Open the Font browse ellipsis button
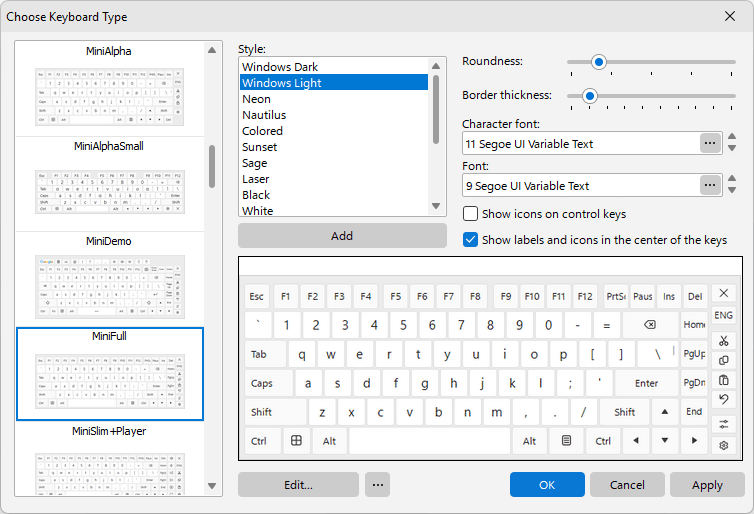The width and height of the screenshot is (754, 514). 710,185
